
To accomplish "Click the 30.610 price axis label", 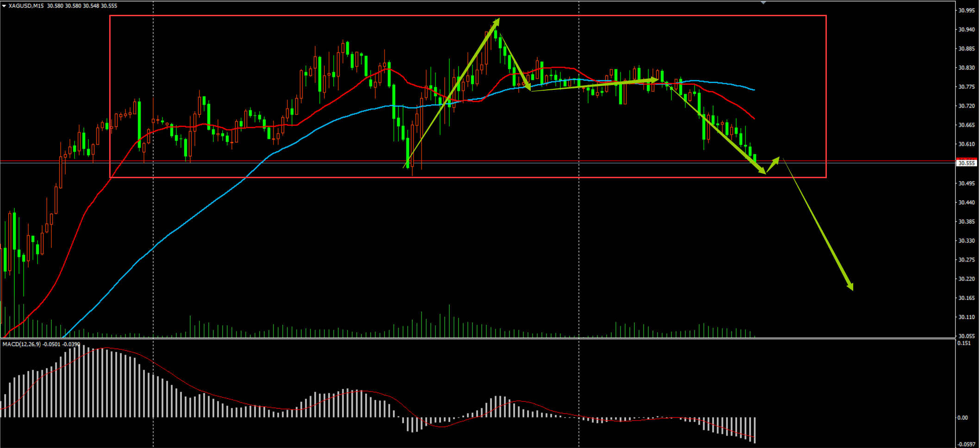I will click(x=967, y=144).
